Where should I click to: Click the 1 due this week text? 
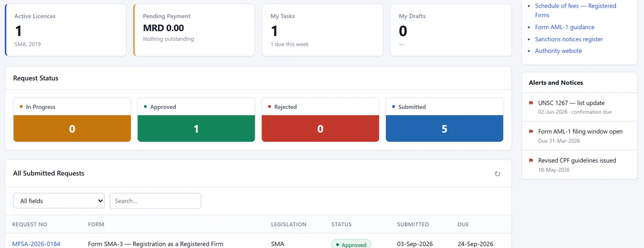290,44
